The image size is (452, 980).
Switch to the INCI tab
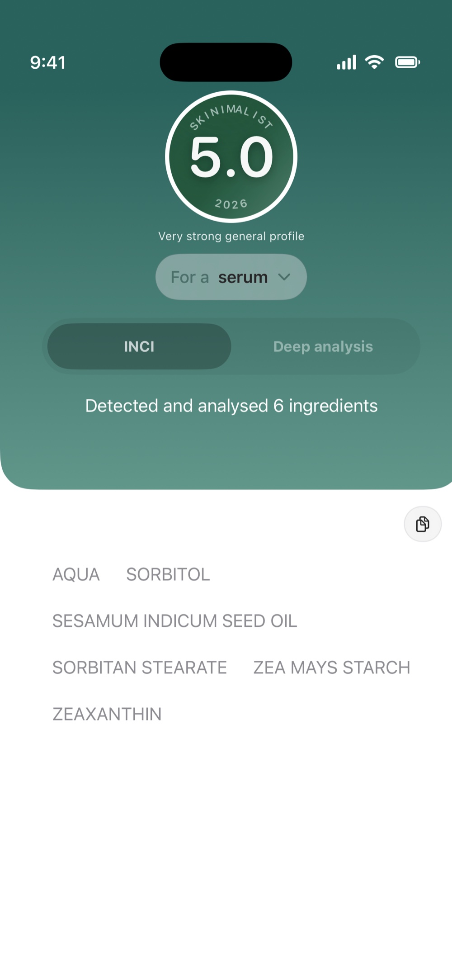pos(139,346)
